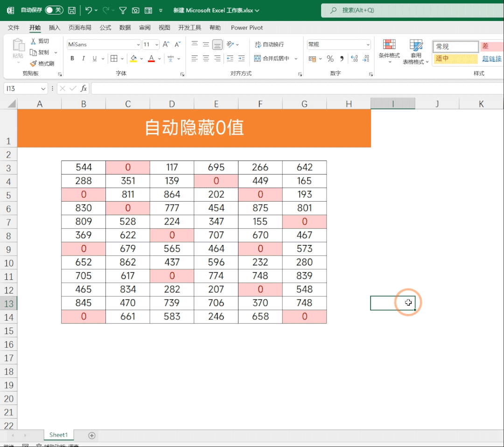This screenshot has height=447, width=504.
Task: Click the borders icon
Action: coord(114,58)
